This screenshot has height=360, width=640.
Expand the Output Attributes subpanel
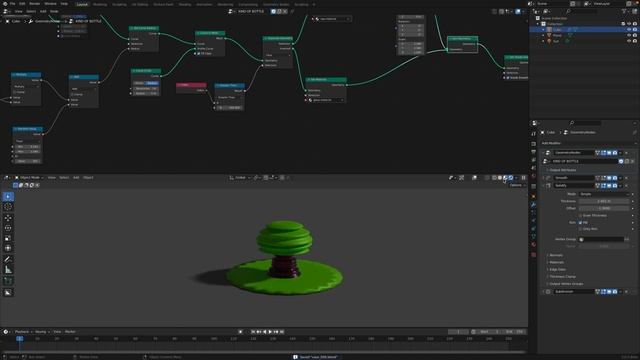coord(562,170)
